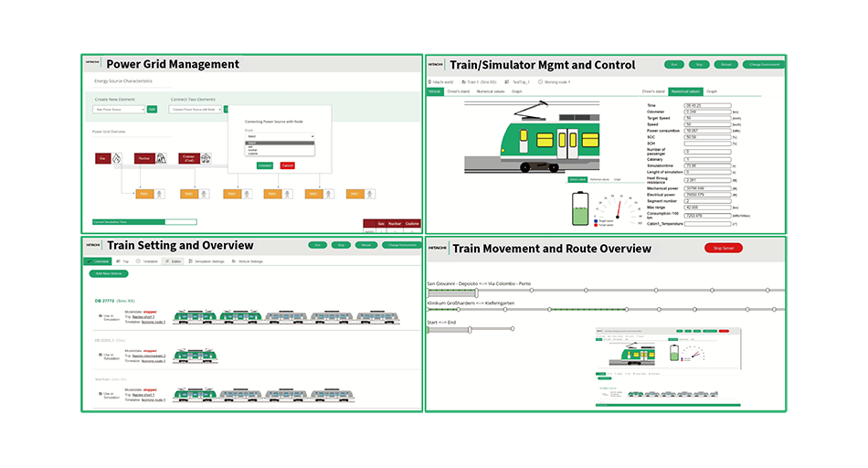This screenshot has height=468, width=868.
Task: Click the person icon of the last orange node
Action: pyautogui.click(x=369, y=194)
